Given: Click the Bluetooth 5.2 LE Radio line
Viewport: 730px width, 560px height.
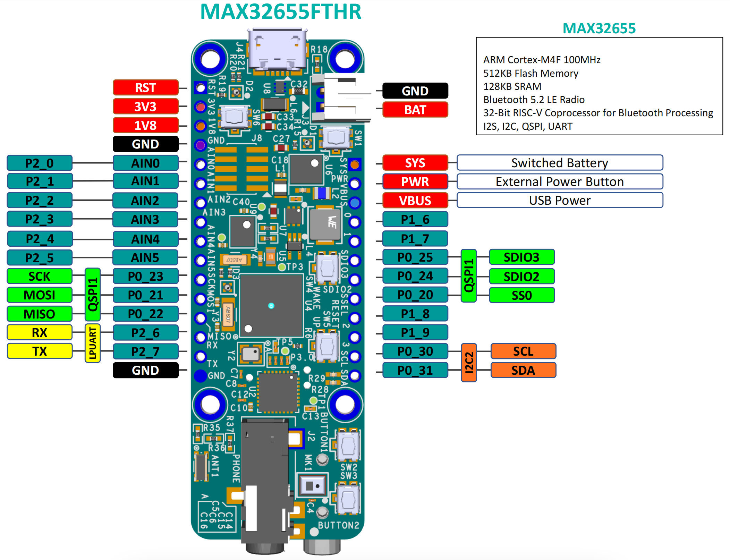Looking at the screenshot, I should pos(534,100).
